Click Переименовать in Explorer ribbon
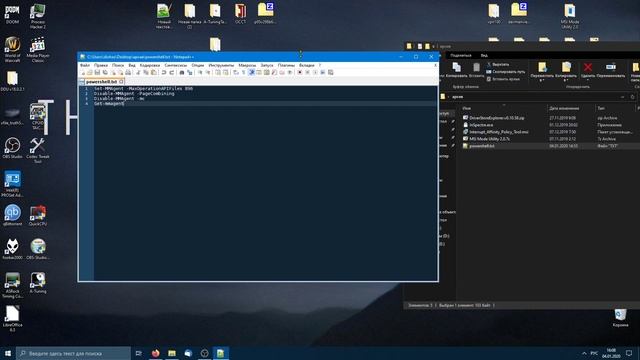 point(611,70)
